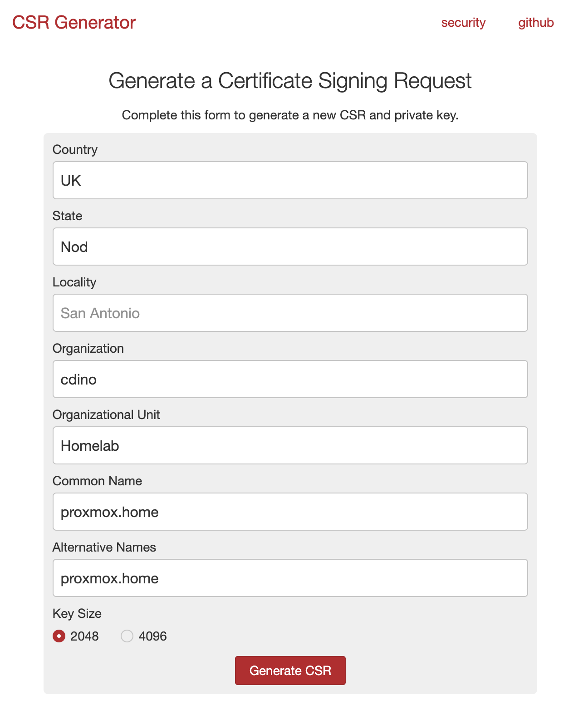
Task: Click the Generate CSR button
Action: pyautogui.click(x=290, y=671)
